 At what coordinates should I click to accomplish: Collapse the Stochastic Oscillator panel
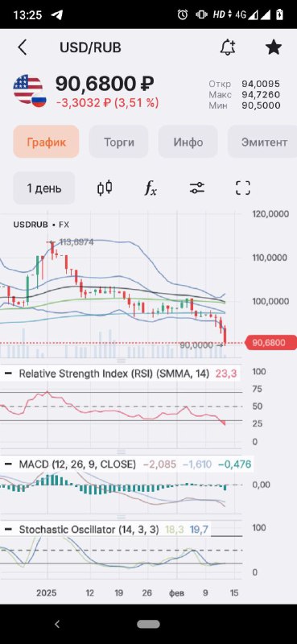point(8,530)
